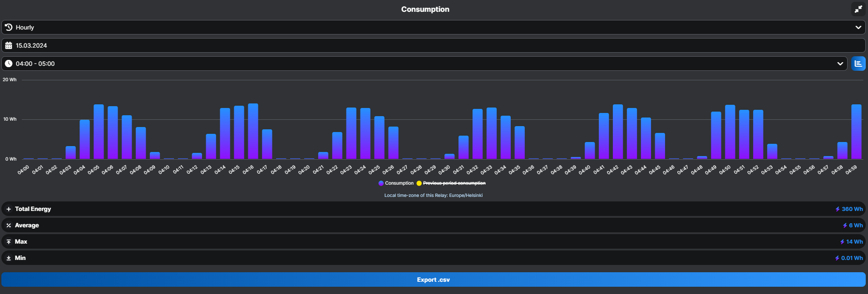This screenshot has height=294, width=868.
Task: Export data with the Export .csv button
Action: coord(433,279)
